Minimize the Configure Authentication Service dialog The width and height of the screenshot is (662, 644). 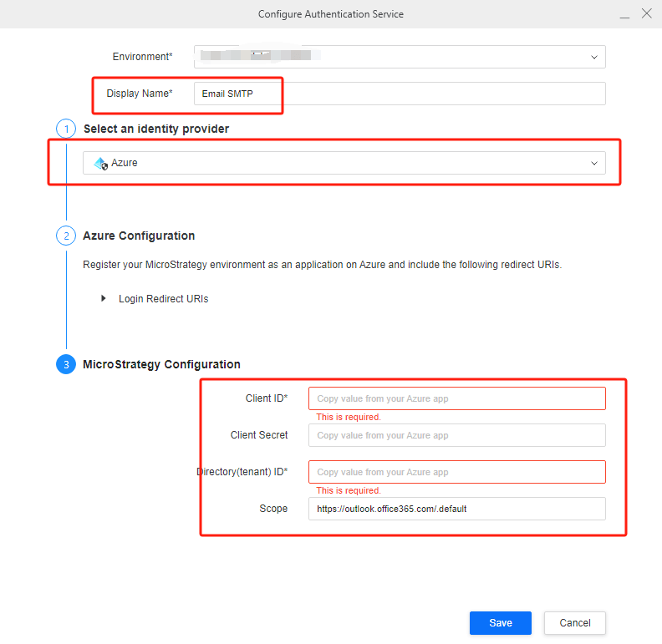point(624,14)
